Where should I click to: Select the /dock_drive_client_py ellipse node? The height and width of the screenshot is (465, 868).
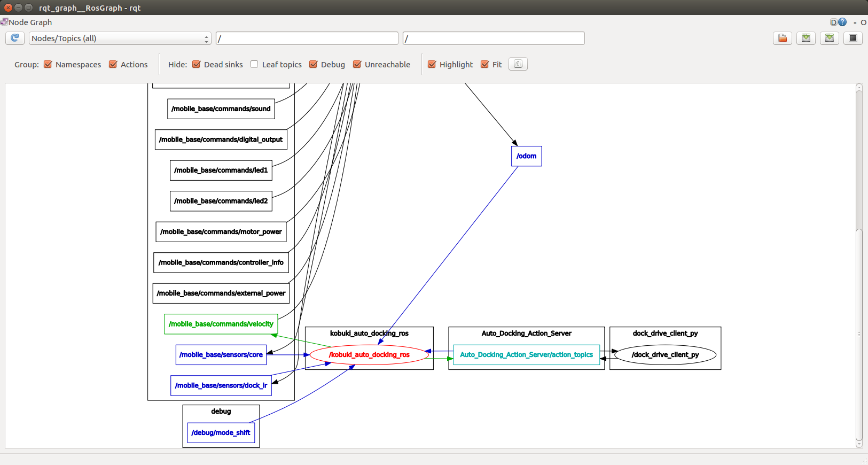[665, 354]
